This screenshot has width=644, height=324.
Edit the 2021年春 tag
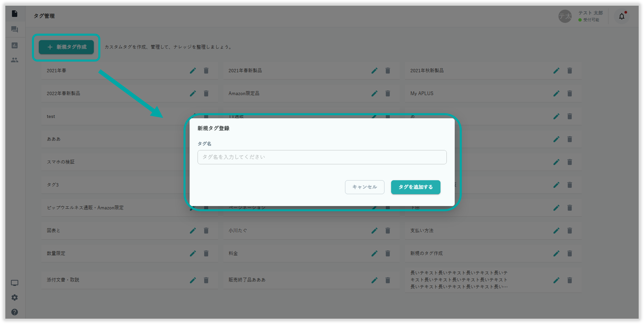point(193,71)
